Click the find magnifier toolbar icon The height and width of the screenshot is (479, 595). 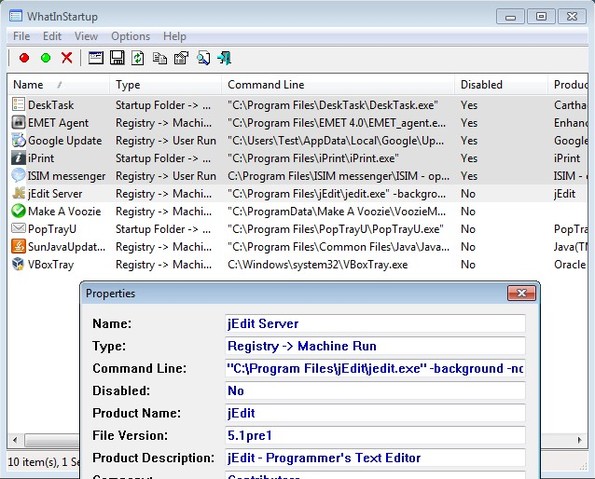coord(203,58)
